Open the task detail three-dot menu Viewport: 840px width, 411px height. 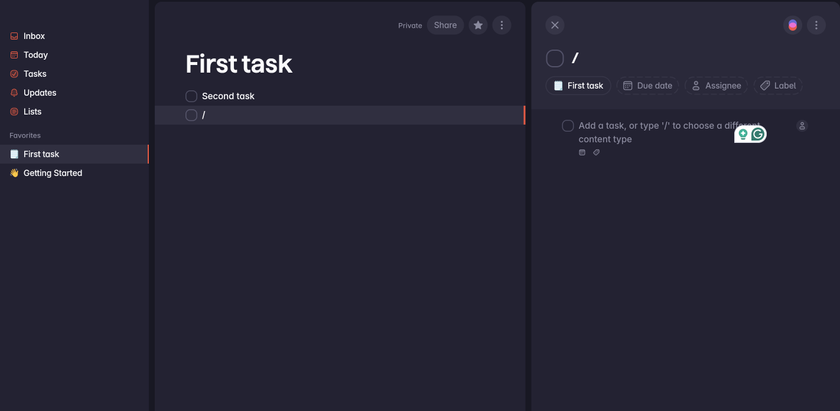point(816,25)
